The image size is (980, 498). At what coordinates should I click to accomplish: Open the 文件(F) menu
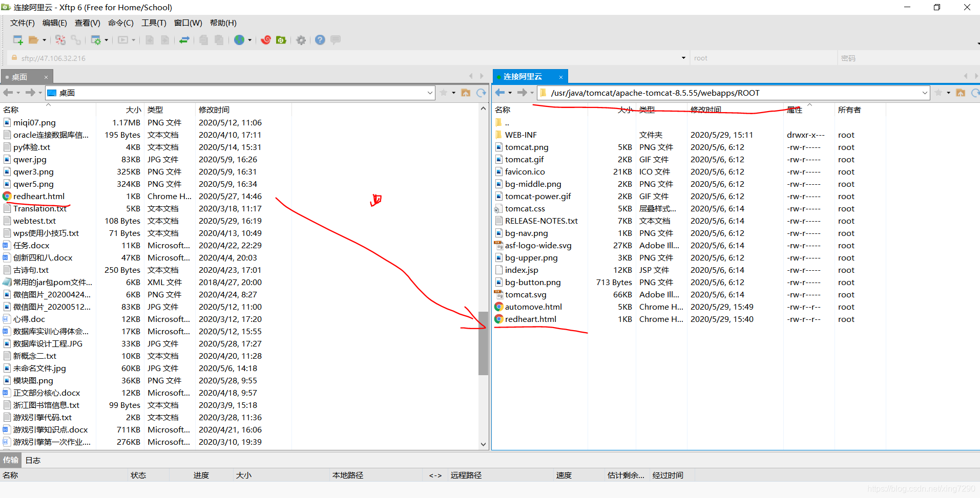23,23
